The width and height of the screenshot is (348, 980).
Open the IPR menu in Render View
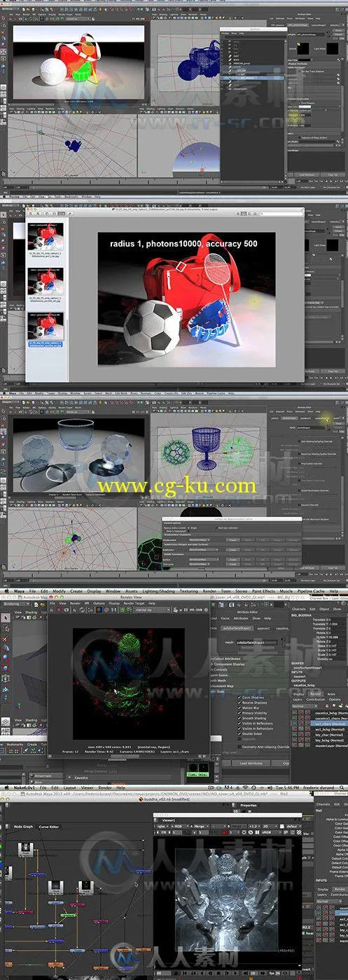coord(87,602)
